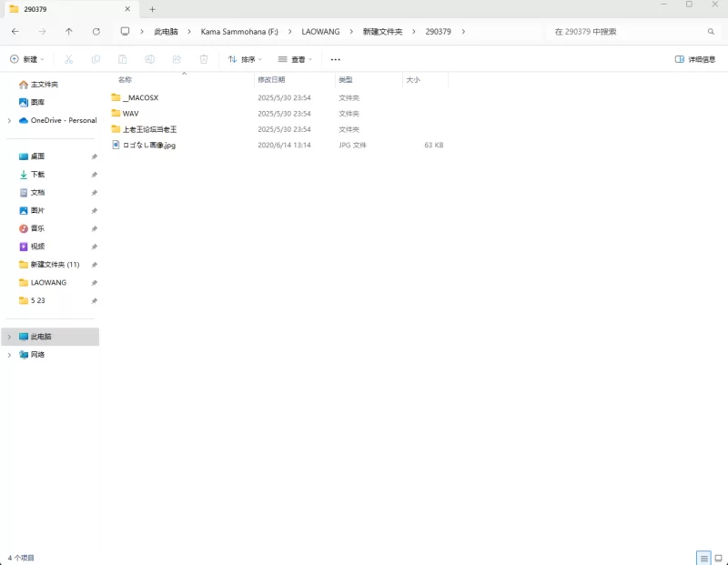The width and height of the screenshot is (728, 565).
Task: Click pin icon next to 音乐
Action: click(x=95, y=229)
